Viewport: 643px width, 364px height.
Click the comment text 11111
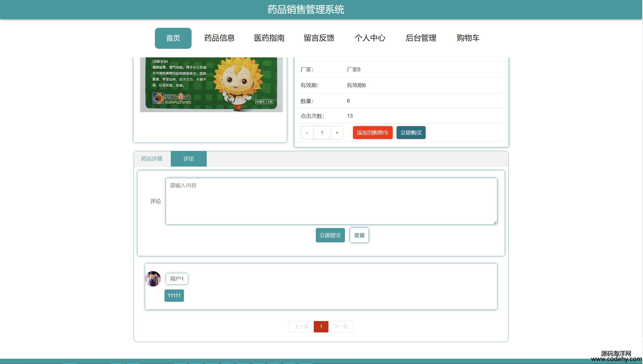pyautogui.click(x=174, y=295)
